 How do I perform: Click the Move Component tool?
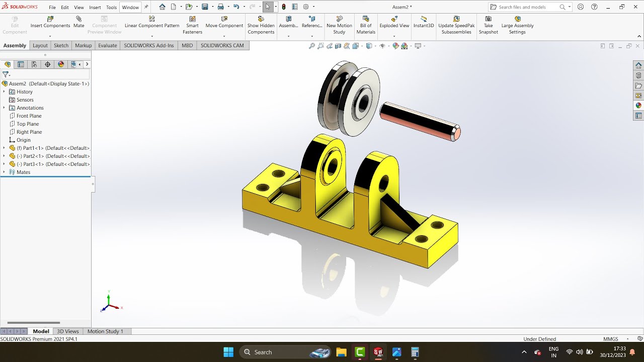(224, 23)
